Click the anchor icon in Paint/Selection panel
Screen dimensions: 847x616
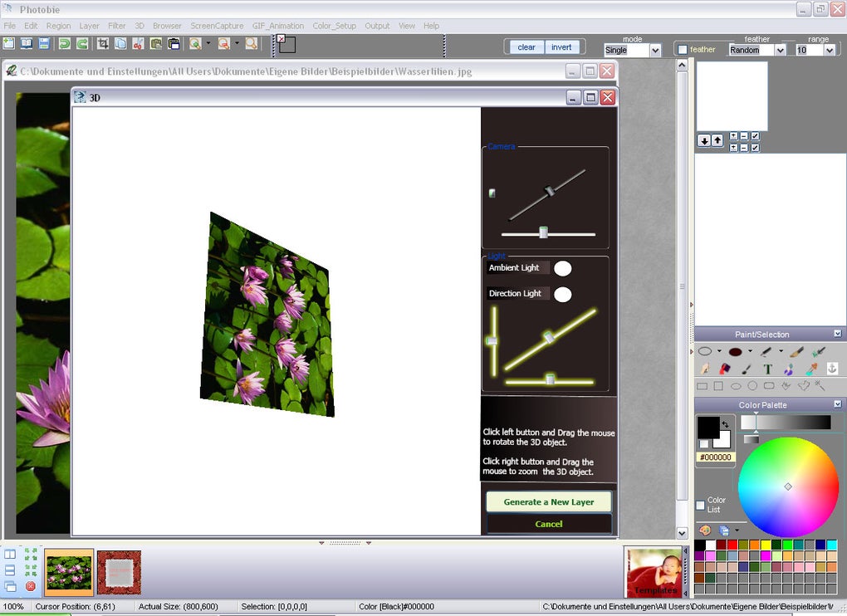coord(832,369)
